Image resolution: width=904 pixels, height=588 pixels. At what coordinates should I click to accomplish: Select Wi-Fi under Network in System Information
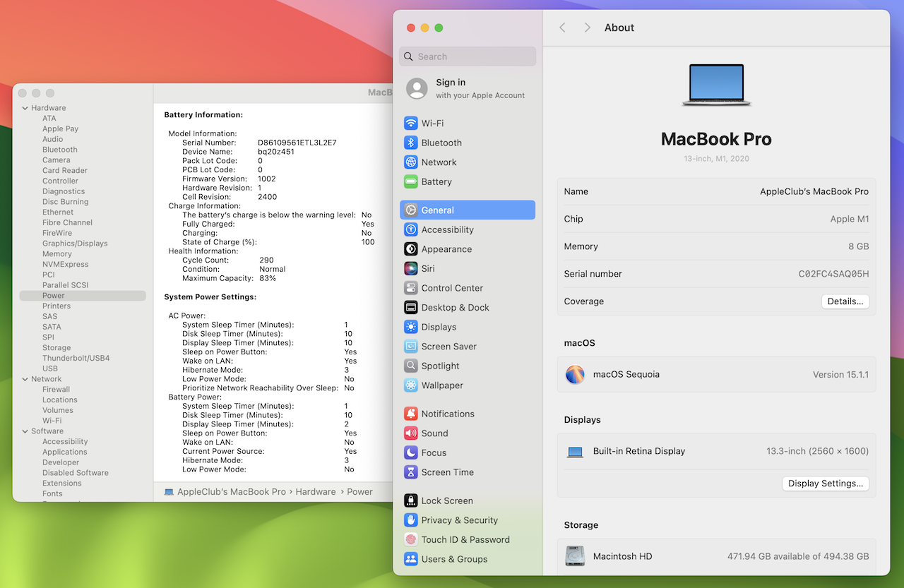52,421
